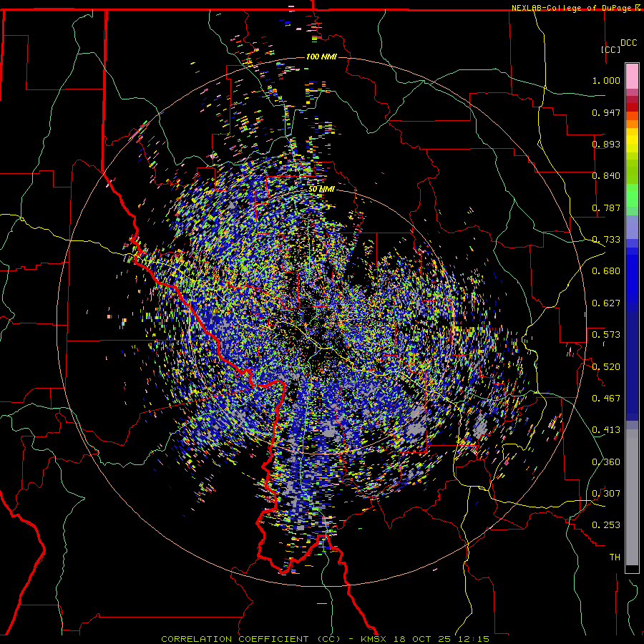Click the 12:15 time stamp in the caption
Viewport: 644px width, 644px height.
475,639
